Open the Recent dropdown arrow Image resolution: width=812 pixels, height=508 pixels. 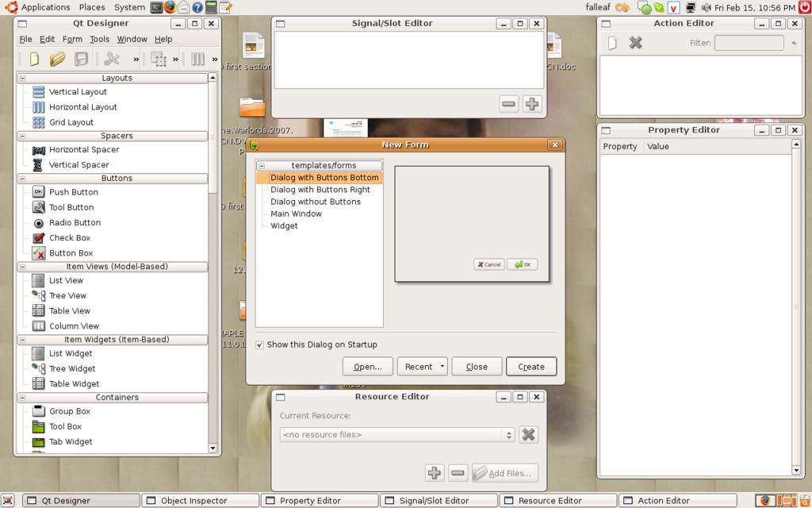click(442, 367)
